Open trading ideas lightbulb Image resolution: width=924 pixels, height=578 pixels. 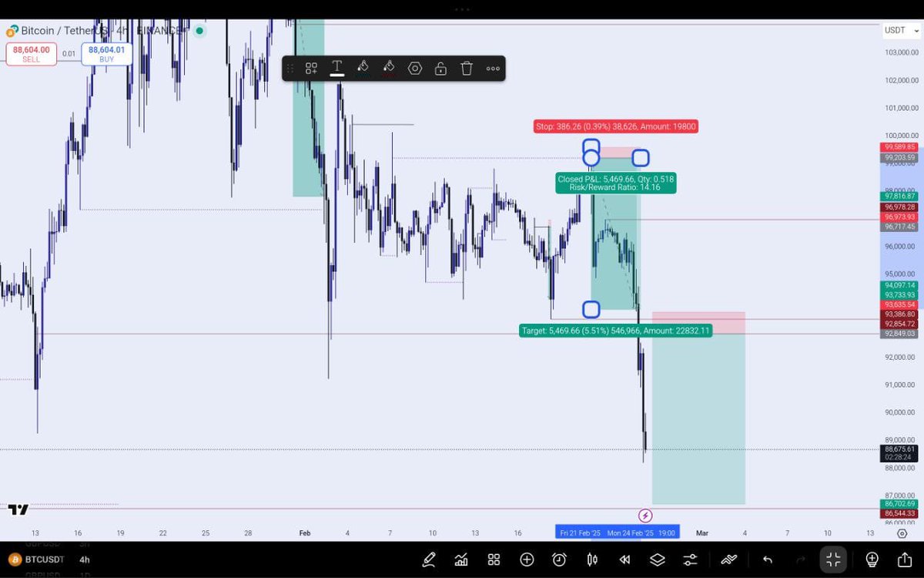click(x=872, y=560)
